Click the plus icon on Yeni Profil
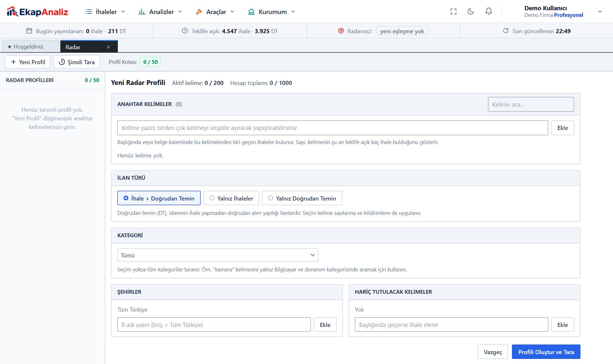The height and width of the screenshot is (364, 613). click(x=13, y=62)
